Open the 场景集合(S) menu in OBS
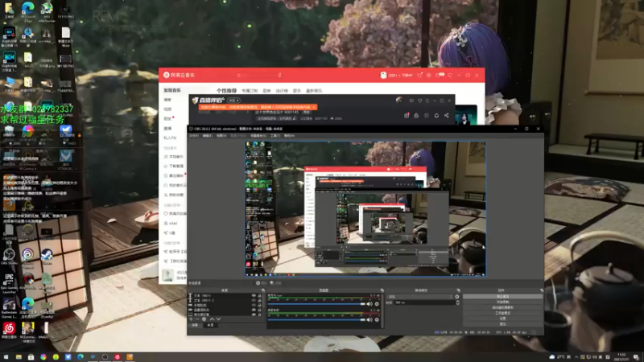Viewport: 644px width, 362px height. pos(258,136)
